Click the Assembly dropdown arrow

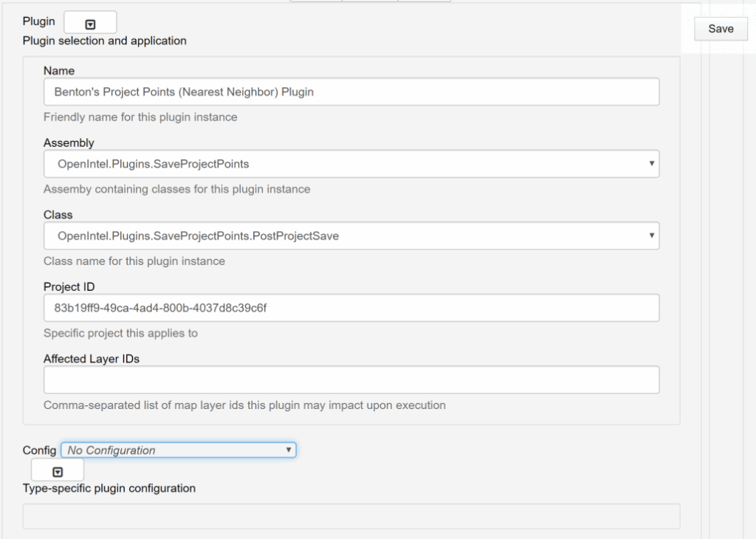click(651, 164)
